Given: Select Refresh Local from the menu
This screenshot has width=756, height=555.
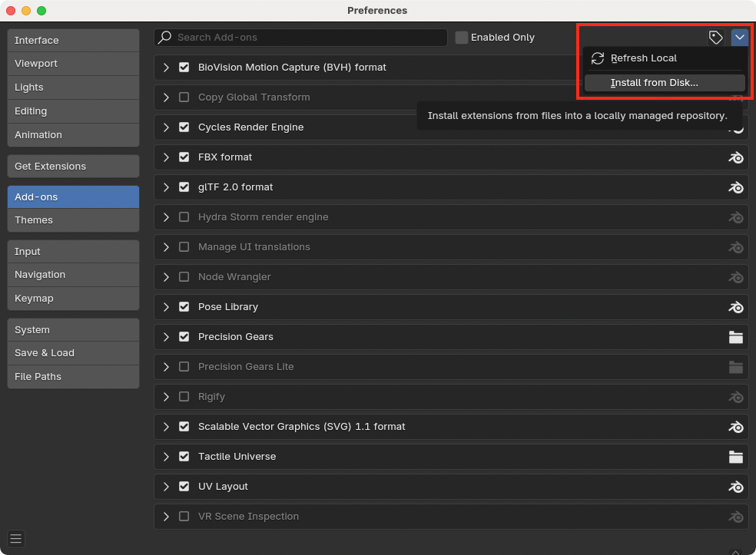Looking at the screenshot, I should click(644, 58).
